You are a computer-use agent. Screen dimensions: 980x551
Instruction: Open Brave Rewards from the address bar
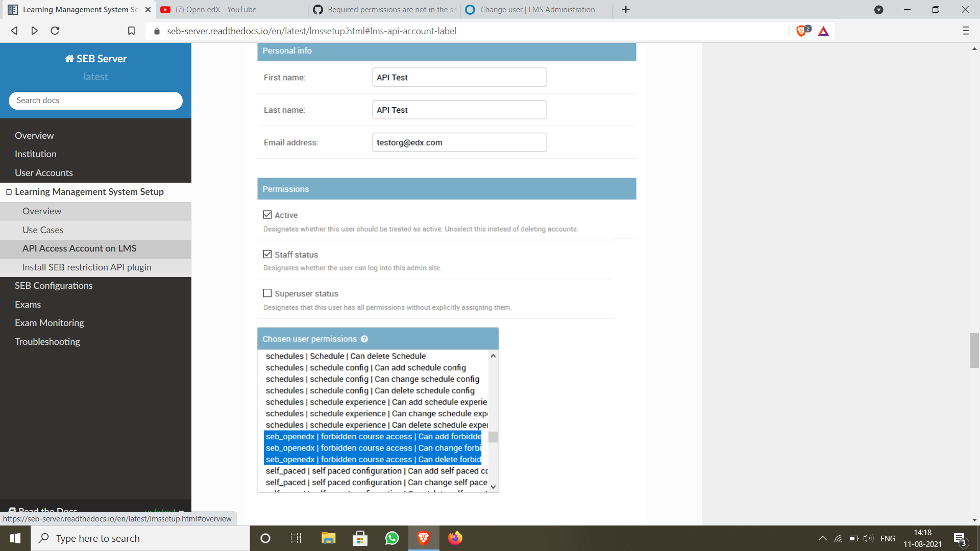823,31
